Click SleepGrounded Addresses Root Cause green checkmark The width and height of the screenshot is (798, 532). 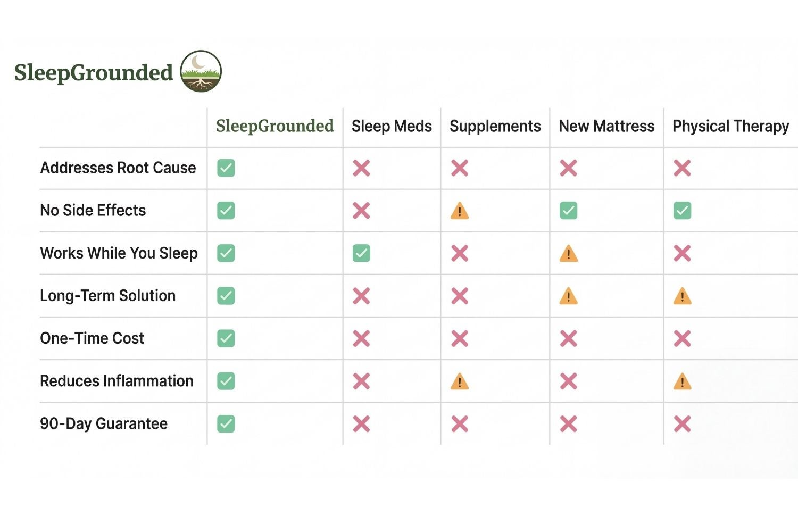tap(226, 168)
